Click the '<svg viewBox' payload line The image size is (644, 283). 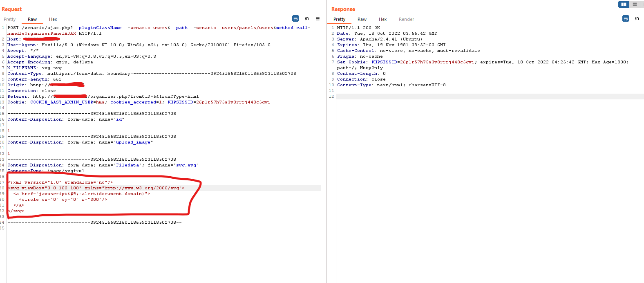tap(96, 188)
